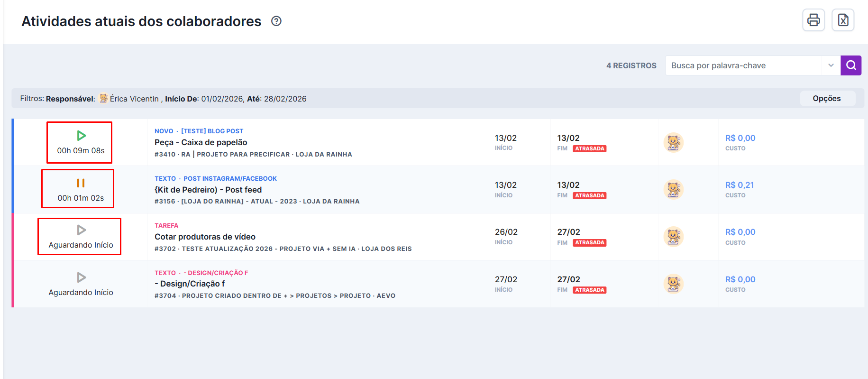This screenshot has width=868, height=379.
Task: Open Cotar produtoras de vídeo task title
Action: pos(205,237)
